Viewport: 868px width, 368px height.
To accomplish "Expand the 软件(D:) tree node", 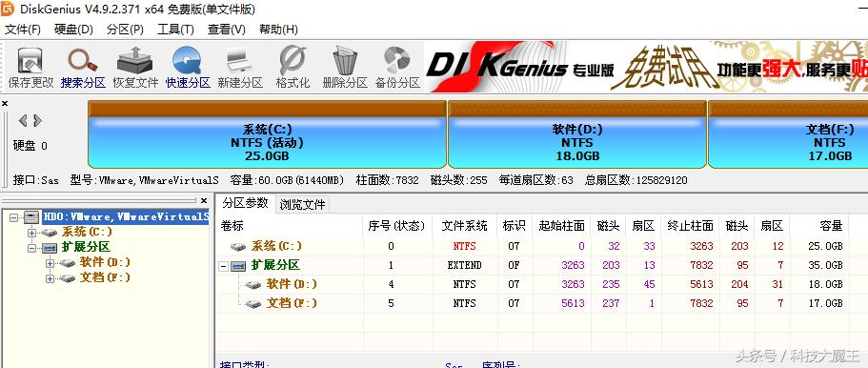I will (50, 263).
